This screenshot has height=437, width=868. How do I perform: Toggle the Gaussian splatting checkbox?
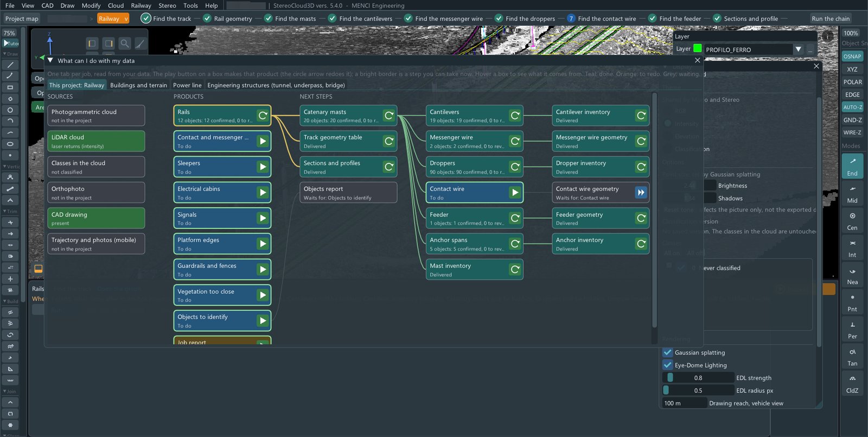668,352
